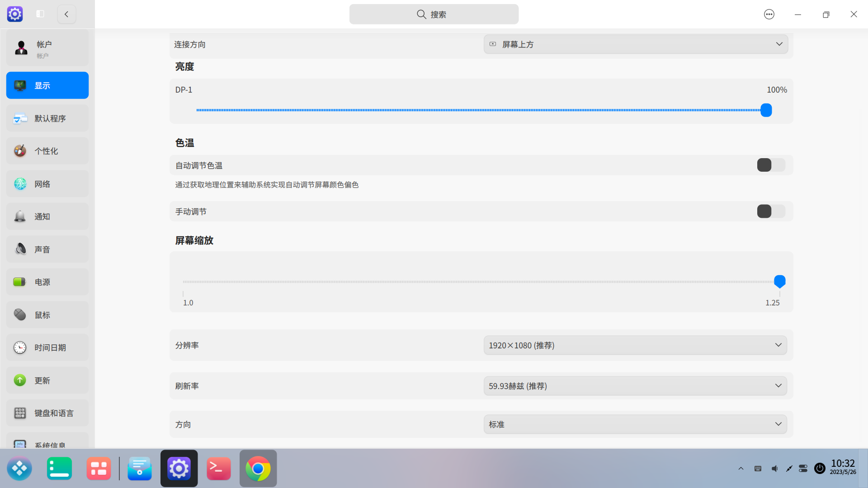Open the 连接方向 屏幕上方 dropdown

pyautogui.click(x=635, y=44)
